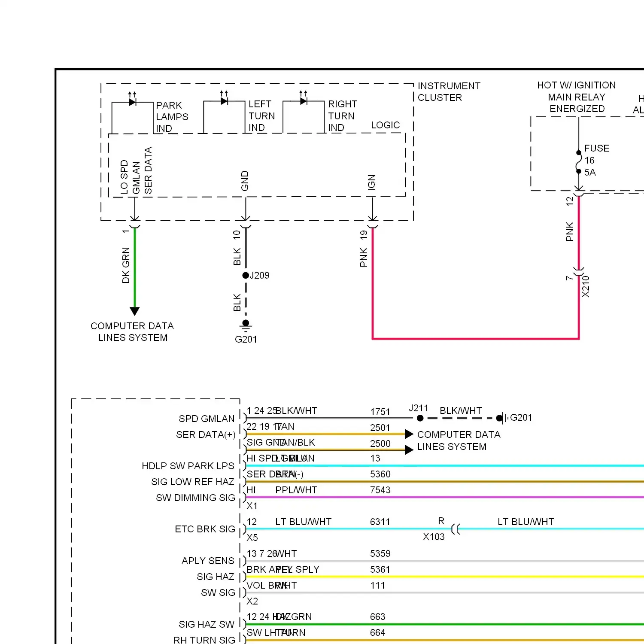Click circuit number 663

[378, 617]
